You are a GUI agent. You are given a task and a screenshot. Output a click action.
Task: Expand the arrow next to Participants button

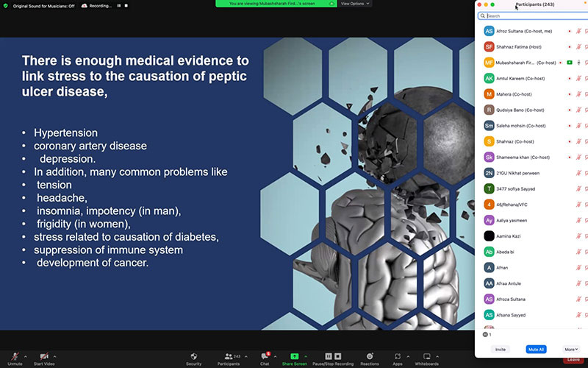(x=246, y=356)
